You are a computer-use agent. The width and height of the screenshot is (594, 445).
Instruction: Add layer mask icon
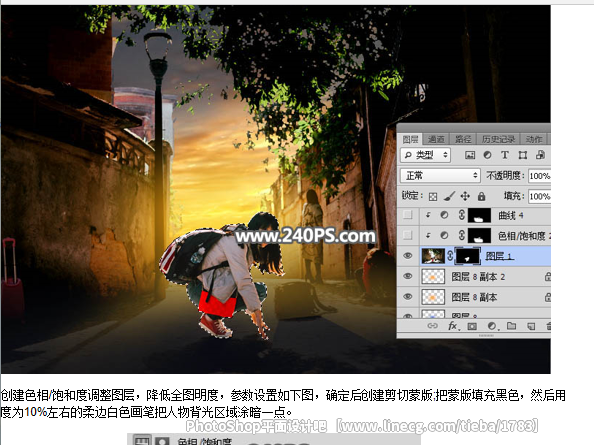tap(472, 326)
